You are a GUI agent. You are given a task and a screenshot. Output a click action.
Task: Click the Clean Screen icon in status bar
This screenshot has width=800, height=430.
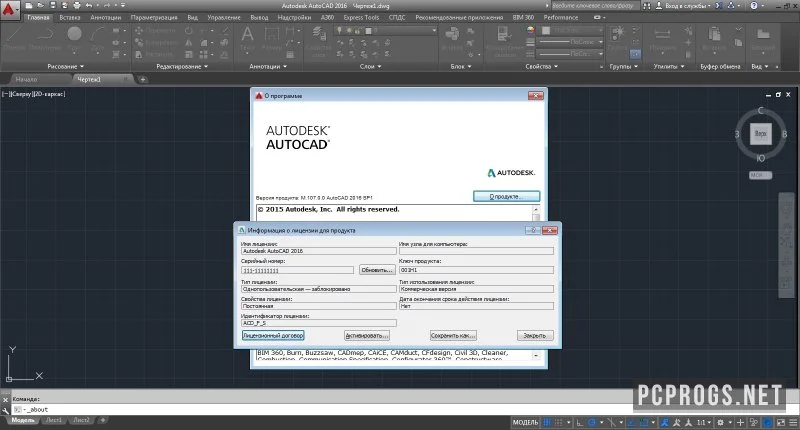pos(781,422)
